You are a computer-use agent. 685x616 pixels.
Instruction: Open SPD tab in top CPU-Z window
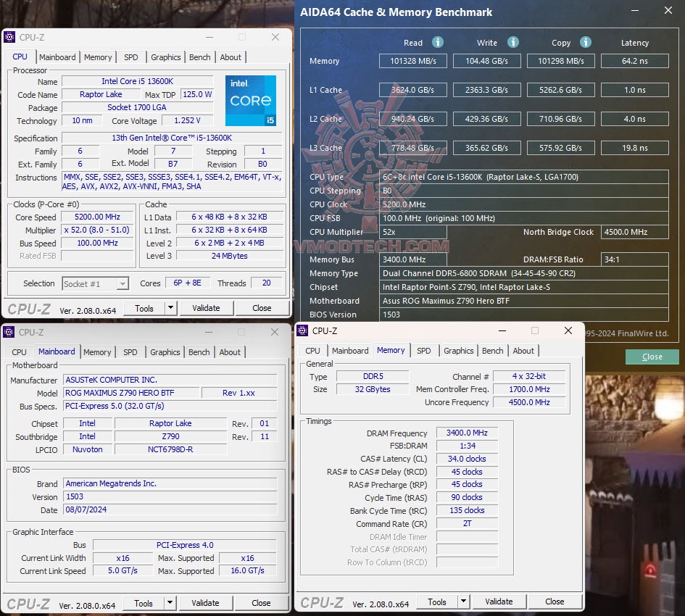point(131,57)
